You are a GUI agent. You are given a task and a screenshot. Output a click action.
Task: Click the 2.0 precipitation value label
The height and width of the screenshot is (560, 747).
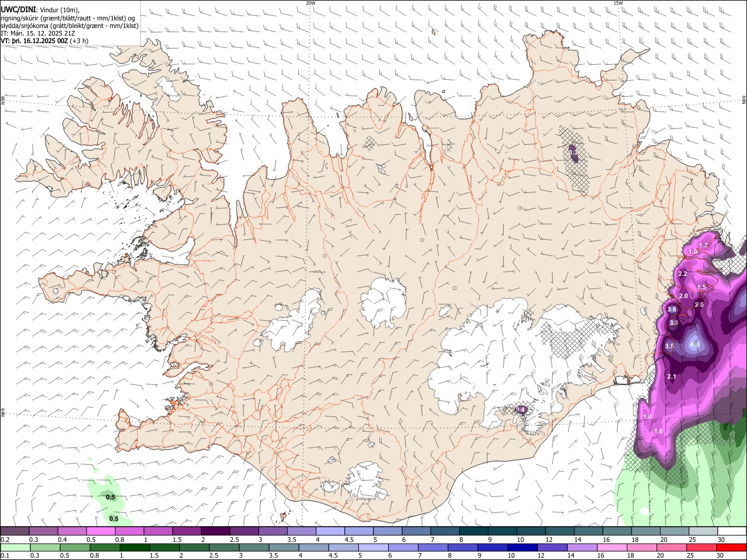tap(683, 296)
